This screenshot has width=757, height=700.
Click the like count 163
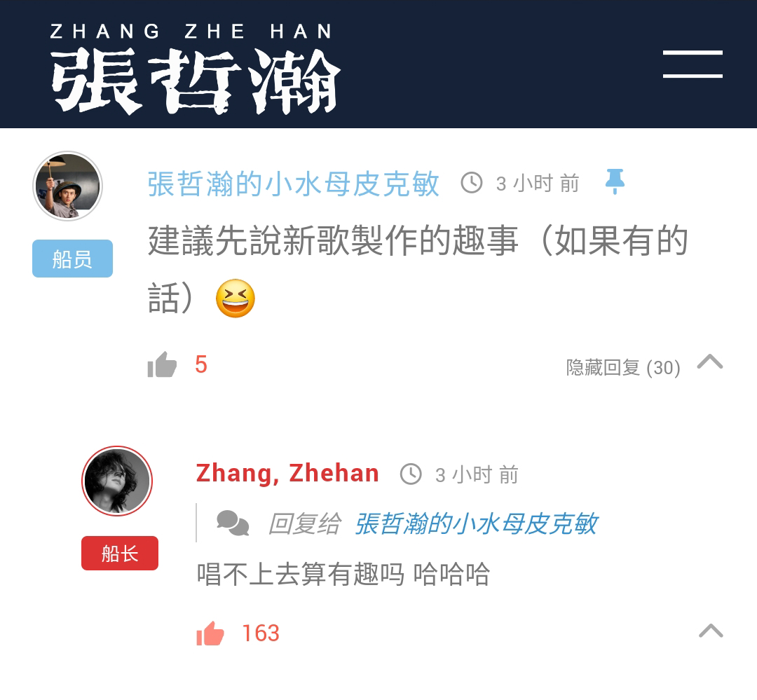point(261,633)
